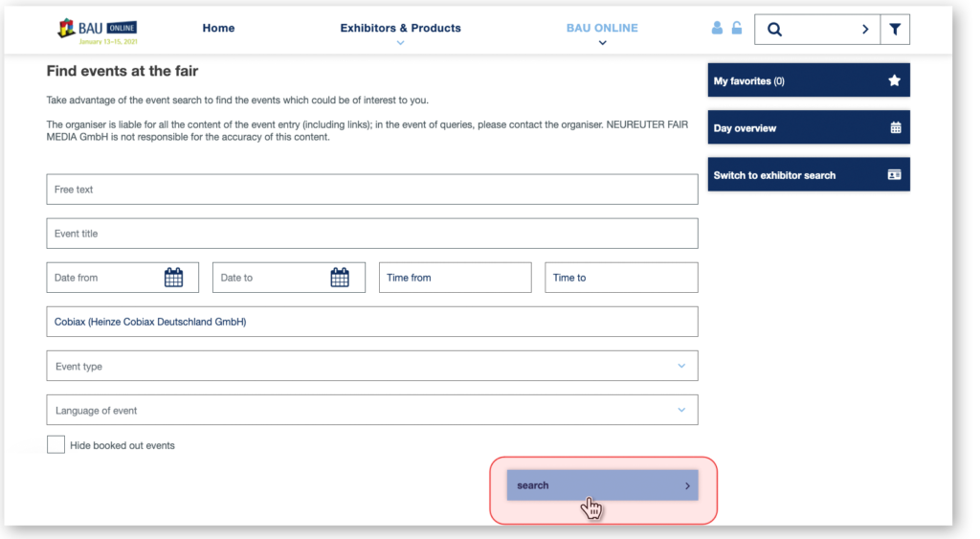Enable Hide booked out events checkbox
This screenshot has width=980, height=539.
click(x=56, y=445)
